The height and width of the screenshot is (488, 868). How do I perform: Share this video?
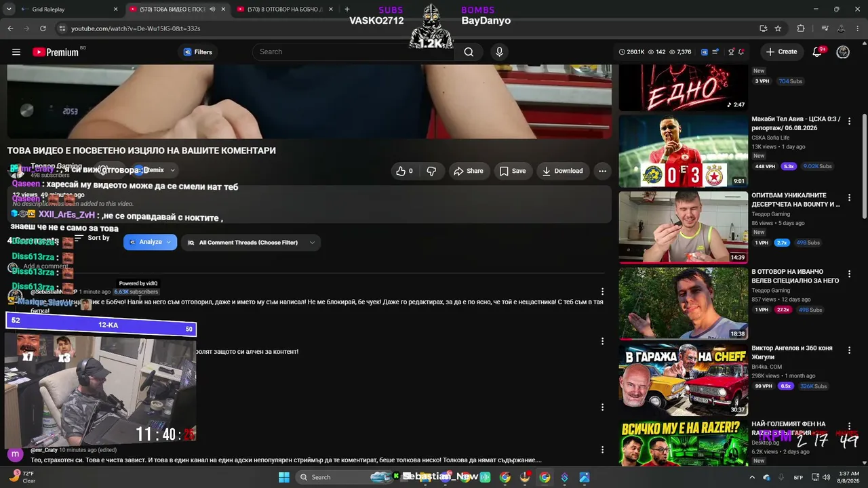pyautogui.click(x=468, y=171)
